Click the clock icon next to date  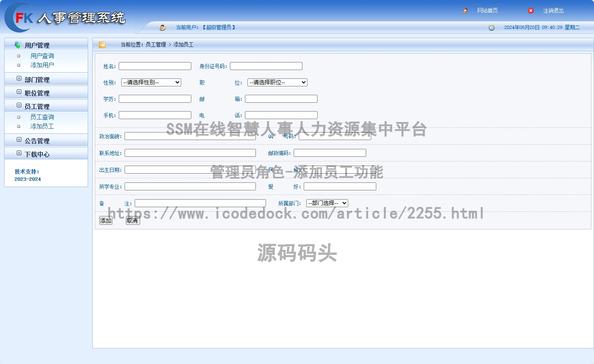pyautogui.click(x=492, y=27)
